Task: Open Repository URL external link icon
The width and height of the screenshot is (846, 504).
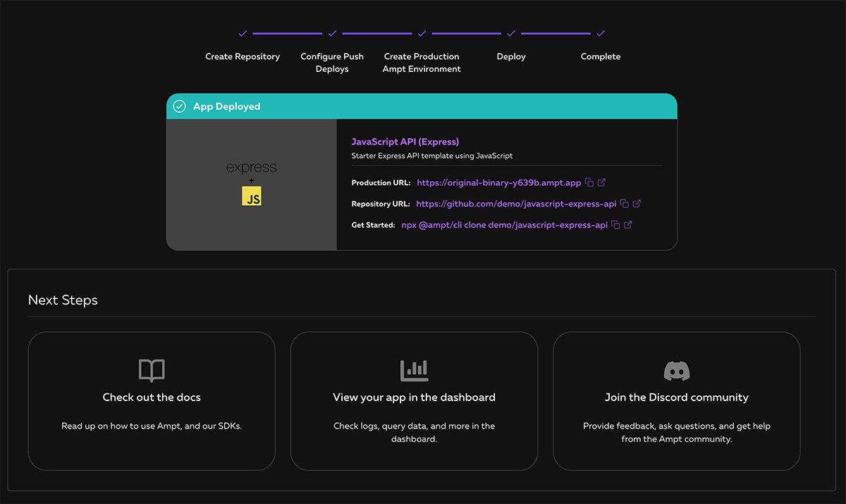Action: coord(637,204)
